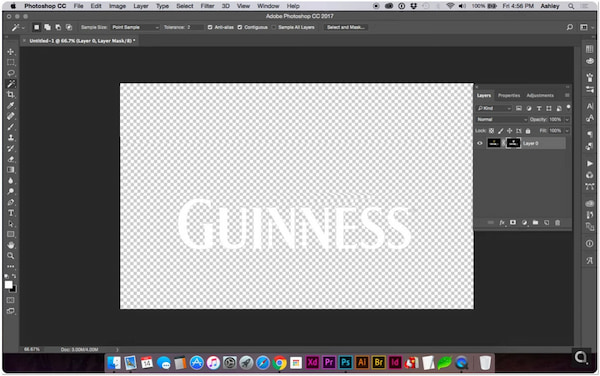Screen dimensions: 600x376
Task: Open workspace switcher in options bar
Action: point(584,27)
